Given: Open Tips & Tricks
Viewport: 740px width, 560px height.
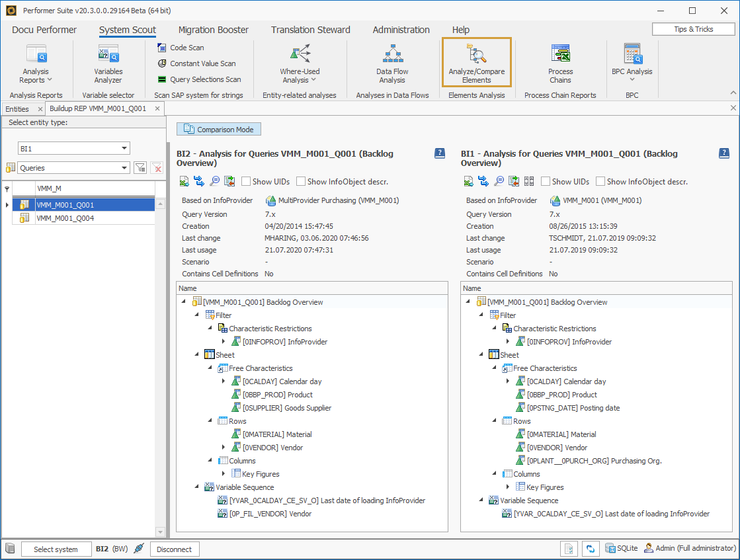Looking at the screenshot, I should (x=692, y=28).
